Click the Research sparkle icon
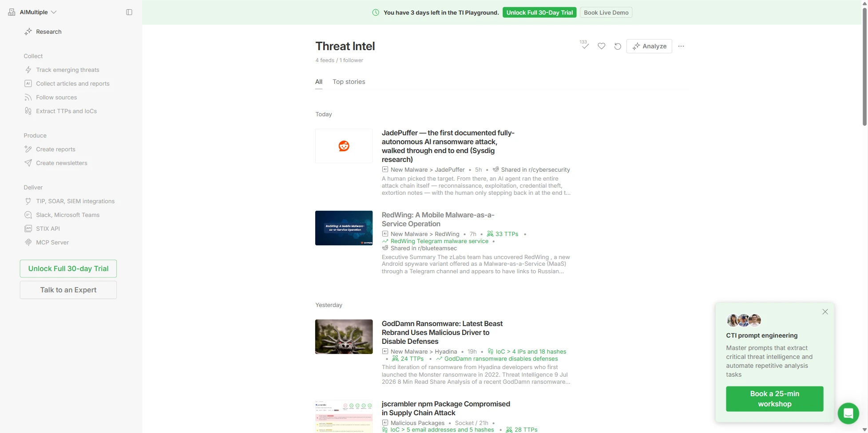Image resolution: width=868 pixels, height=433 pixels. click(28, 31)
